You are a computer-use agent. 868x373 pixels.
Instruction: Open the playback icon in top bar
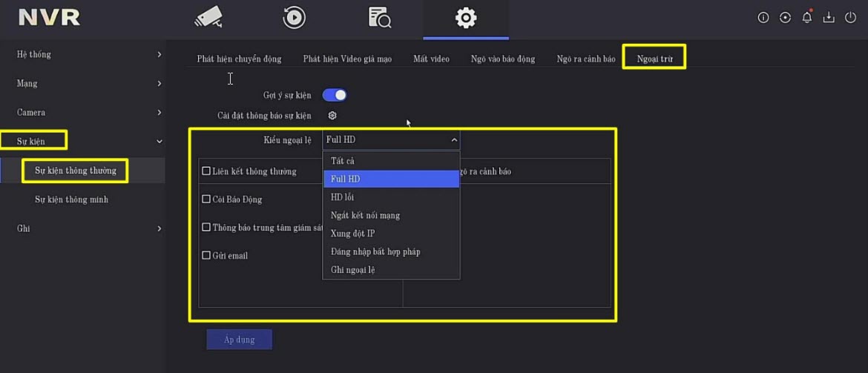[x=295, y=17]
